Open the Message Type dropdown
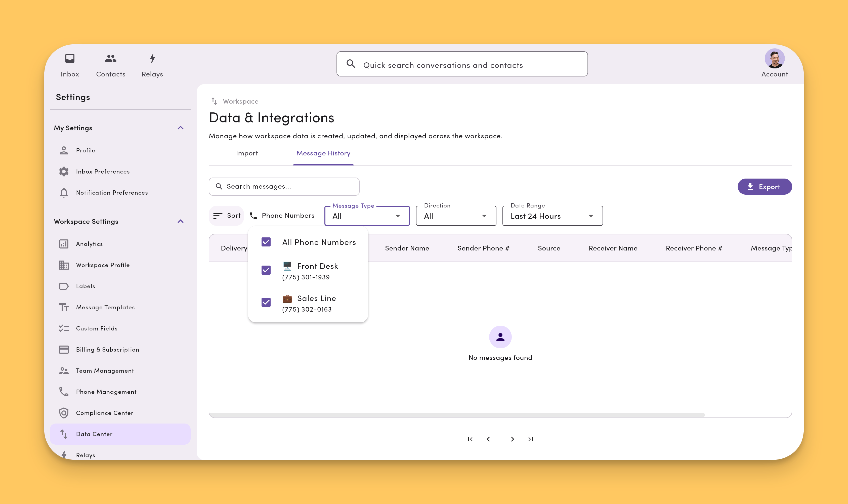The image size is (848, 504). coord(367,216)
